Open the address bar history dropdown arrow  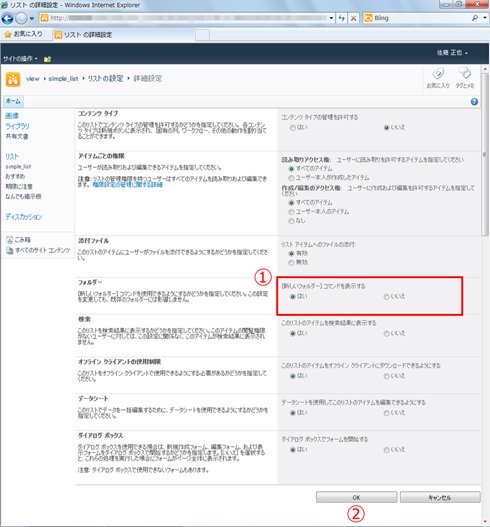(331, 18)
